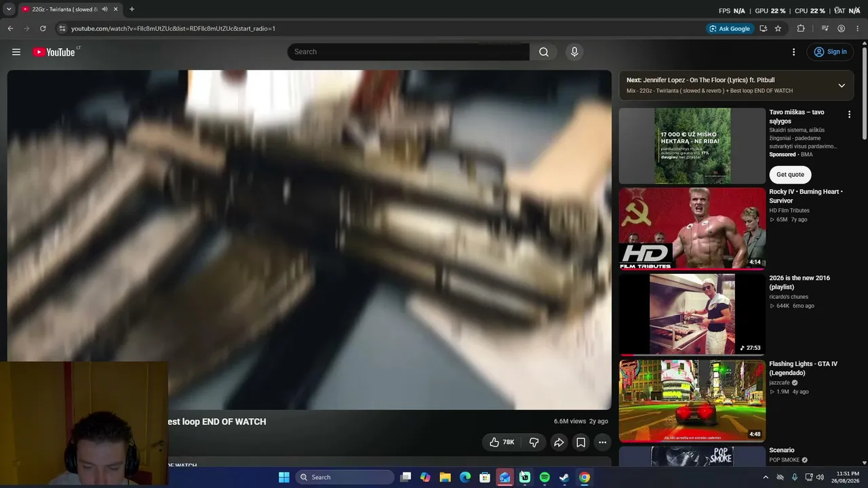Click the Rocky IV video thumbnail
Viewport: 868px width, 488px height.
[692, 228]
